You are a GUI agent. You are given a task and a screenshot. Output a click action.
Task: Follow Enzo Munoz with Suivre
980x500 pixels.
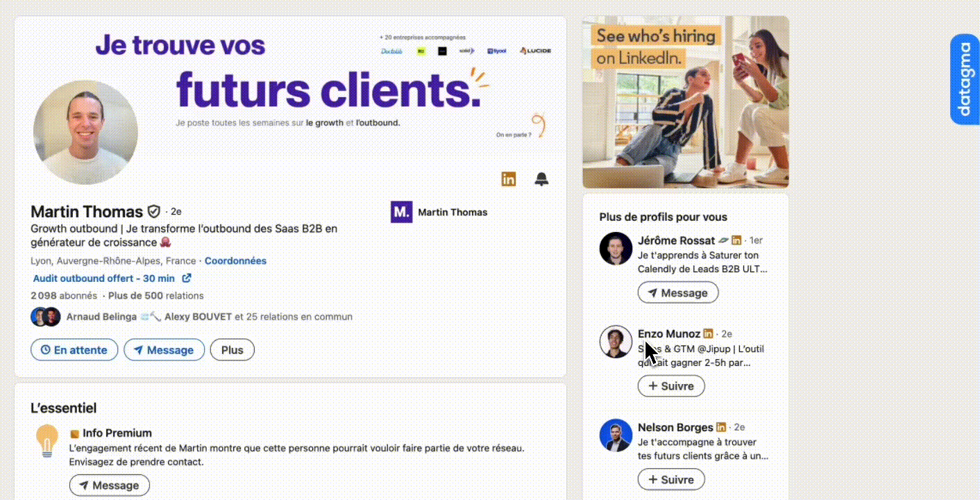click(x=671, y=386)
